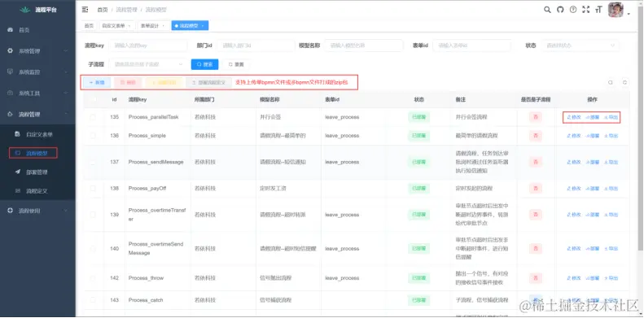Open 流程定义 in the sidebar
Screen dimensions: 644x318
coord(37,191)
